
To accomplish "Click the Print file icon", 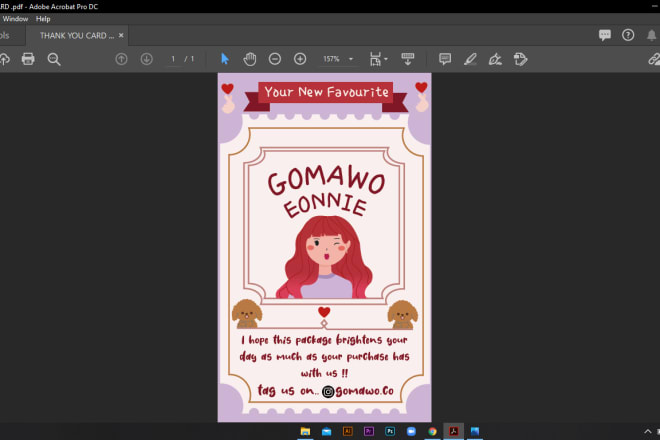I will (28, 59).
